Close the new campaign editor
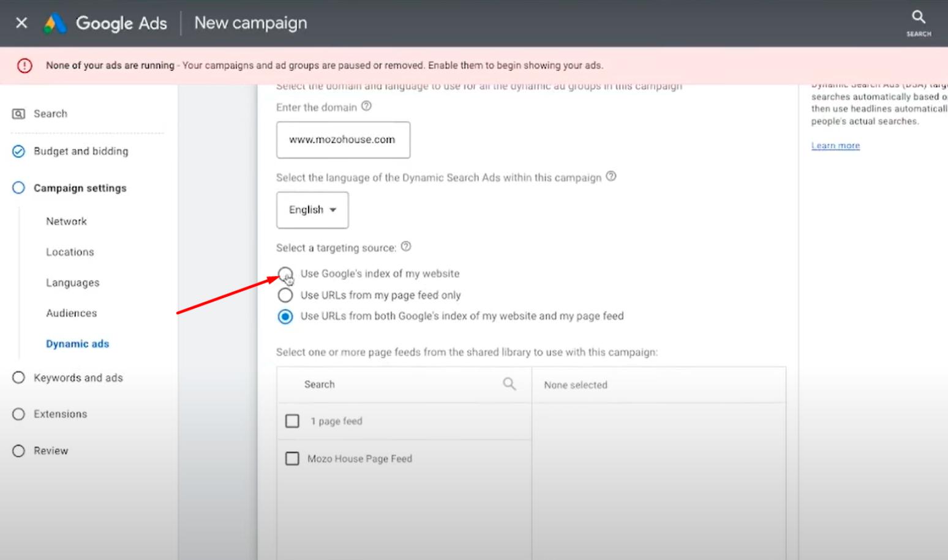The height and width of the screenshot is (560, 948). [x=21, y=23]
